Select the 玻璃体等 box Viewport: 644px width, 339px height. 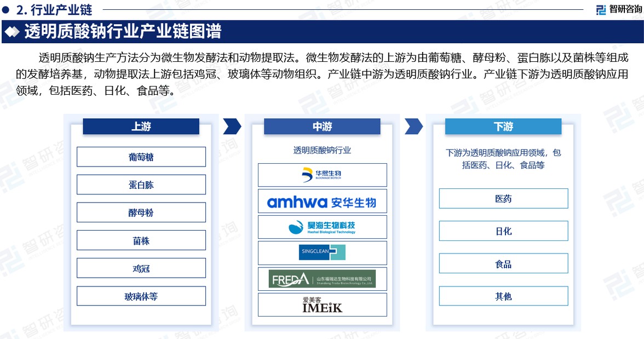pos(141,296)
